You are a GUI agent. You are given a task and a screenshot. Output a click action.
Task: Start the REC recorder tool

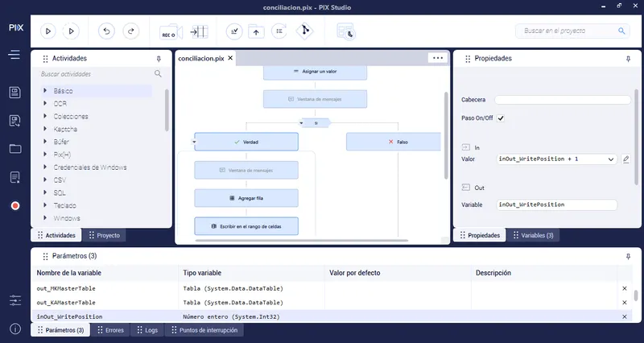[x=171, y=31]
